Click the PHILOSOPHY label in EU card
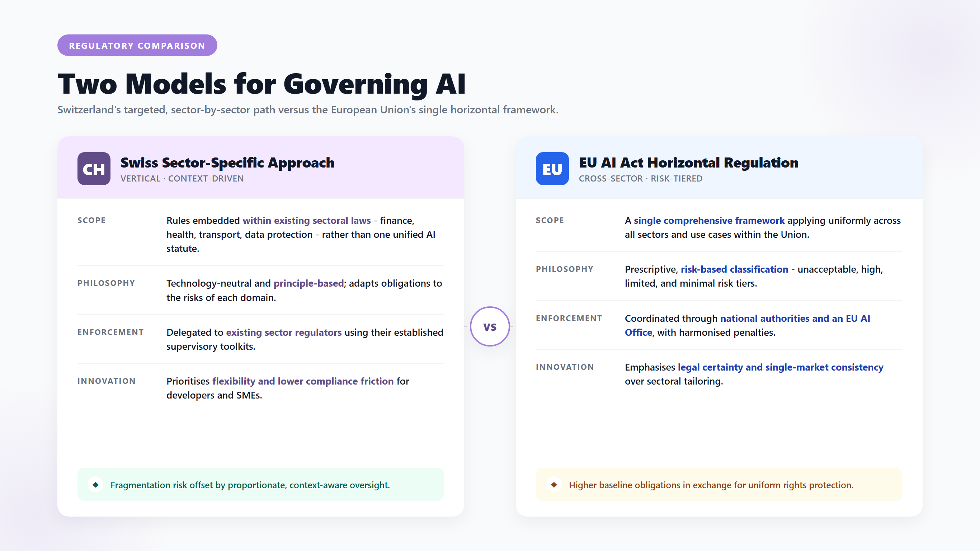The image size is (980, 551). coord(565,269)
